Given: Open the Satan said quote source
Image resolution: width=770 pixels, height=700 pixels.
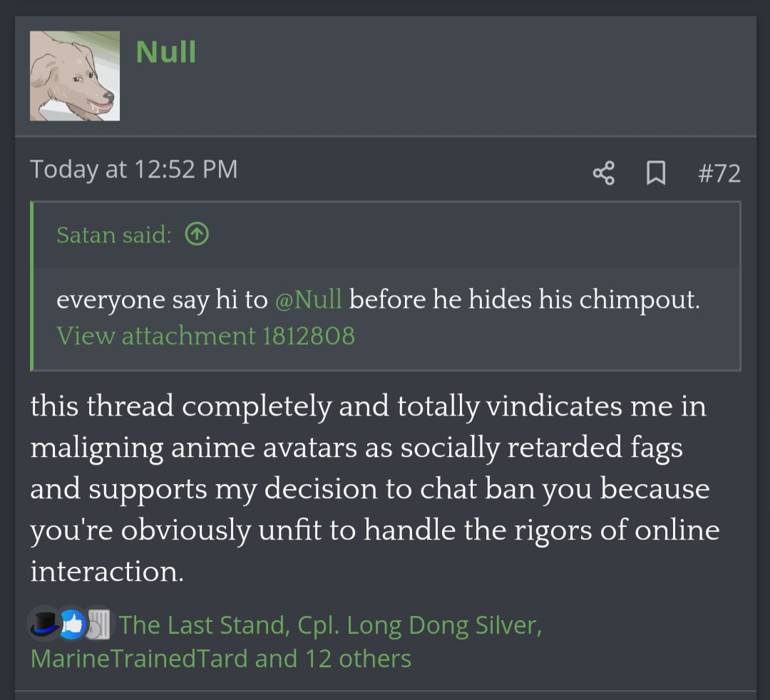Looking at the screenshot, I should 114,235.
